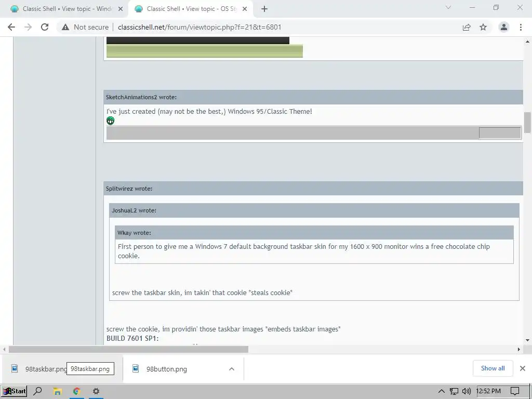
Task: Click the Wkay wrote header
Action: 314,233
